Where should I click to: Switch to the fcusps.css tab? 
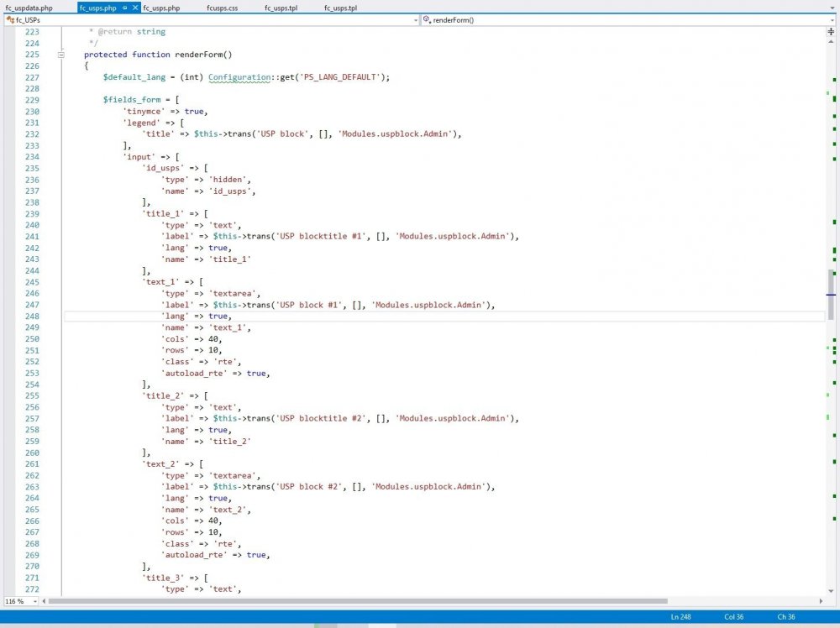(222, 8)
